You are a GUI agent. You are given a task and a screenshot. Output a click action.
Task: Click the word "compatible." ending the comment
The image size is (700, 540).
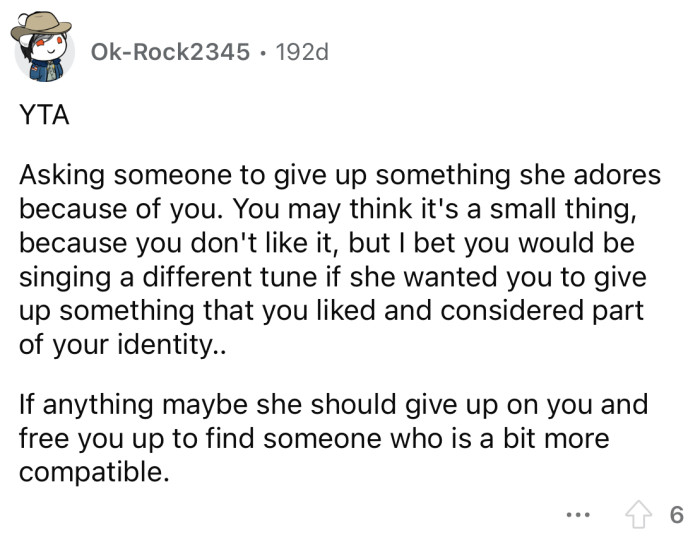point(90,473)
